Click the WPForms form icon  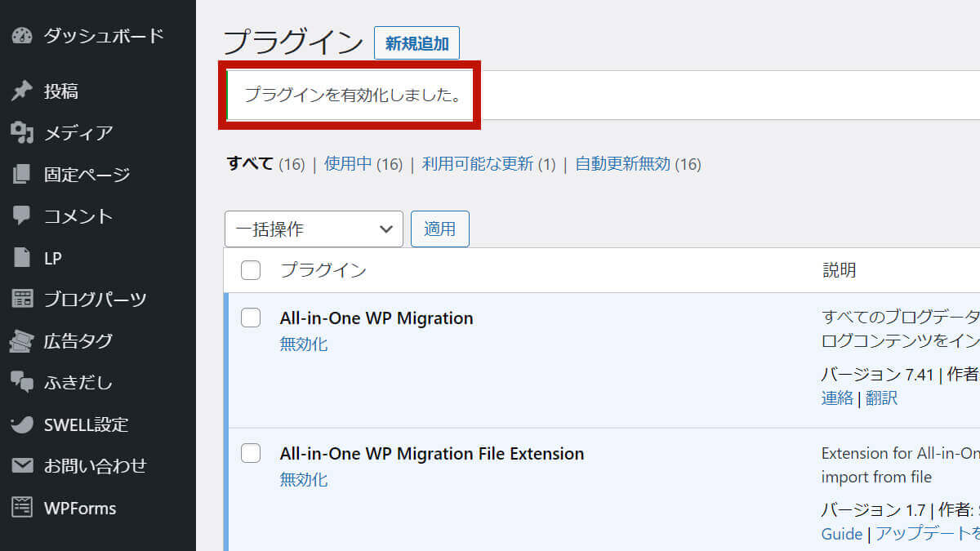(x=21, y=508)
